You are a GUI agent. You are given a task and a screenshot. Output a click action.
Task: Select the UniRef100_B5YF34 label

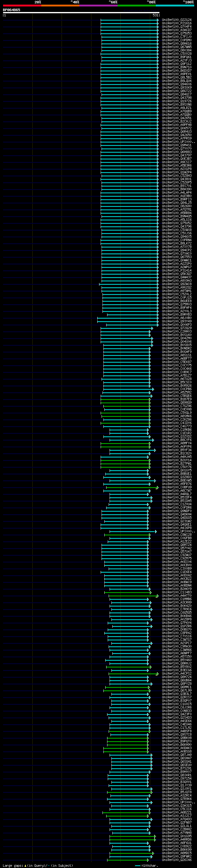[176, 450]
